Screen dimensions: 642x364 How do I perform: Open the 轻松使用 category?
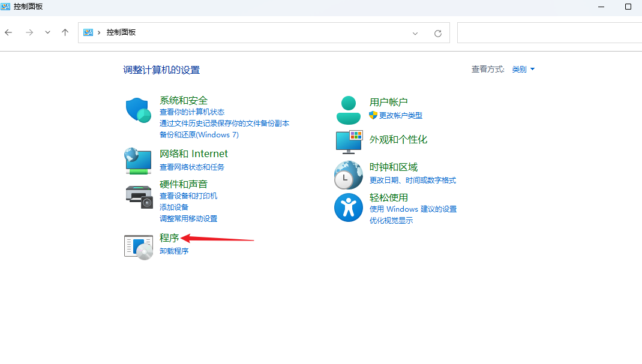point(389,197)
